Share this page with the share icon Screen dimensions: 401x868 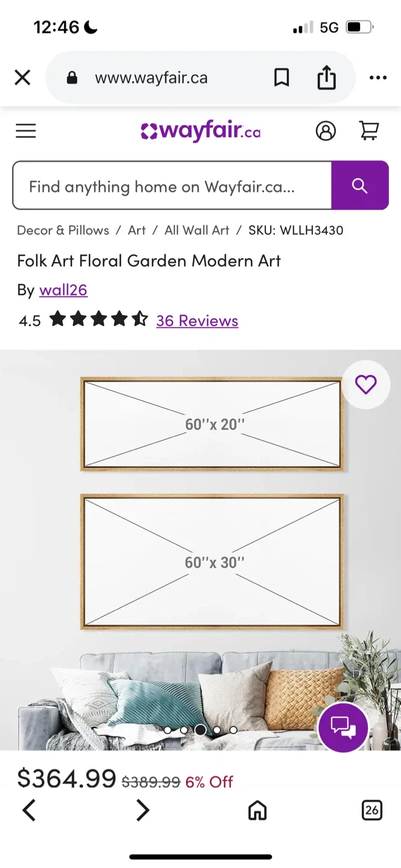click(x=327, y=77)
